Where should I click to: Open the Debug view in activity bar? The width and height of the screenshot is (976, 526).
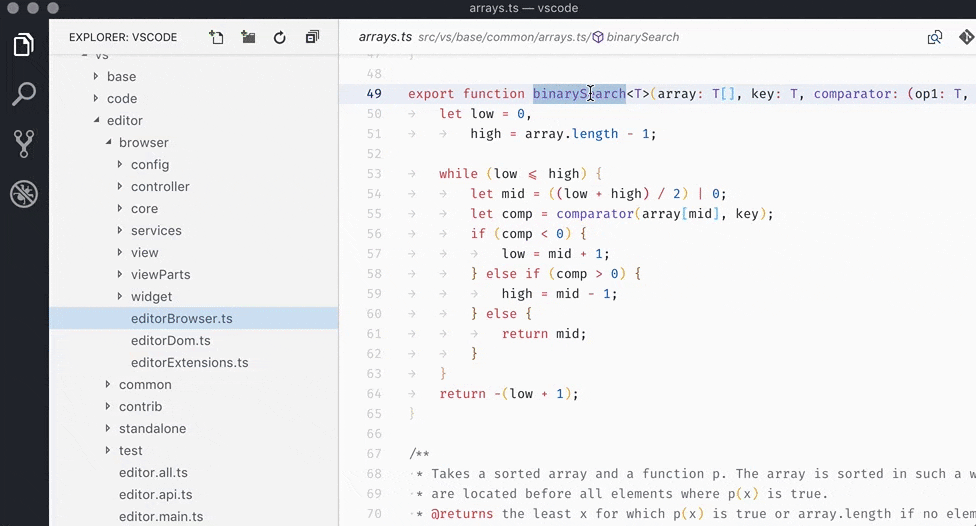(x=24, y=194)
